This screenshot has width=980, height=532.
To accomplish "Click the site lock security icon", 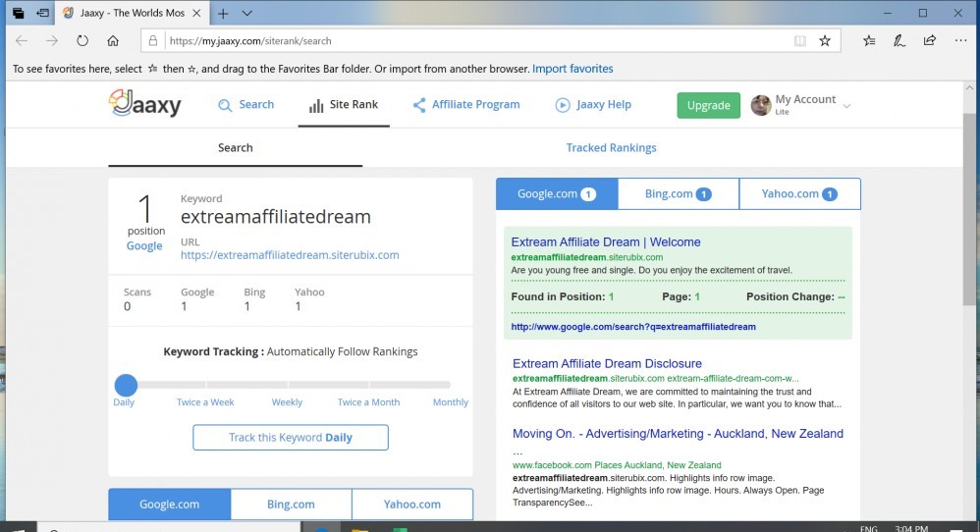I will pyautogui.click(x=152, y=40).
